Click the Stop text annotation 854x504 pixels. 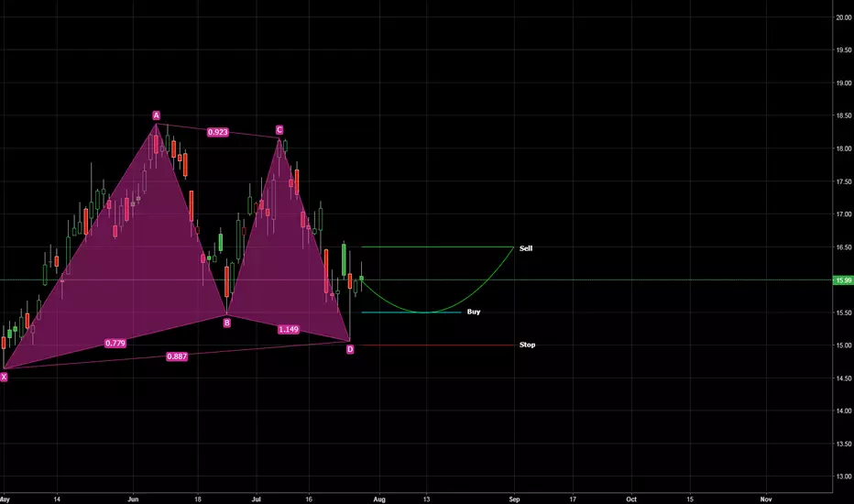[x=527, y=345]
